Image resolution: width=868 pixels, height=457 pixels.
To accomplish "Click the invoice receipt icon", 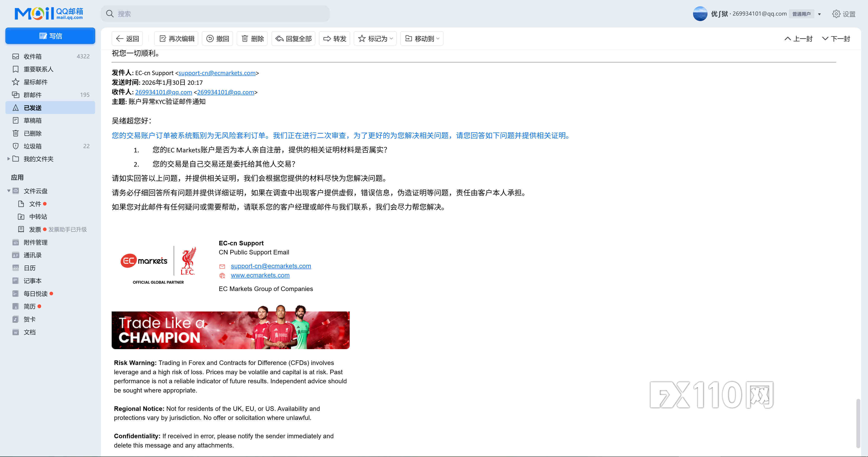I will point(21,229).
